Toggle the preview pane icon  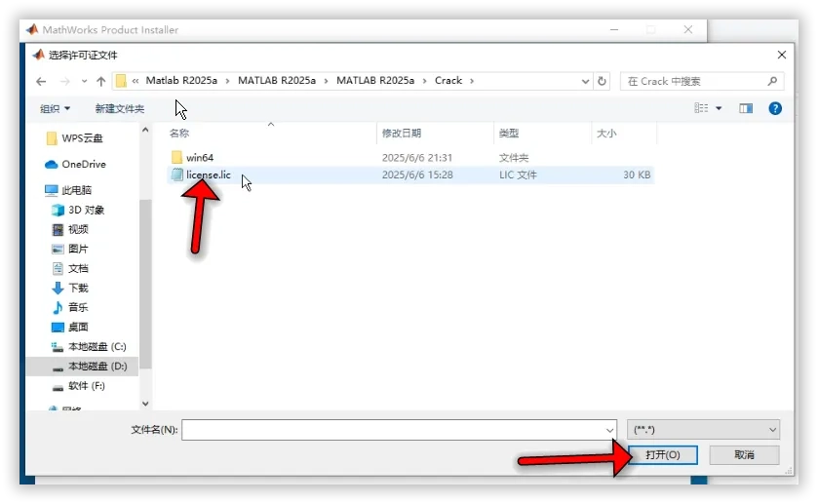(x=746, y=108)
